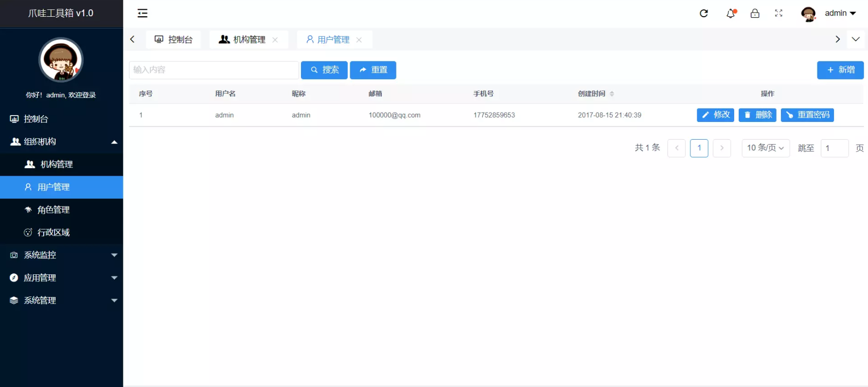Expand the 系统管理 sidebar menu
Viewport: 868px width, 387px height.
click(61, 300)
